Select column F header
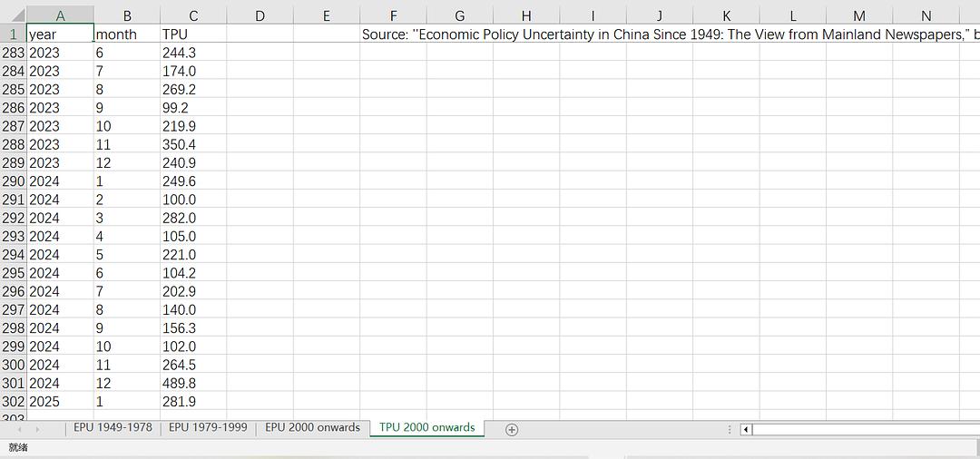Screen dimensions: 980x459 pos(393,16)
